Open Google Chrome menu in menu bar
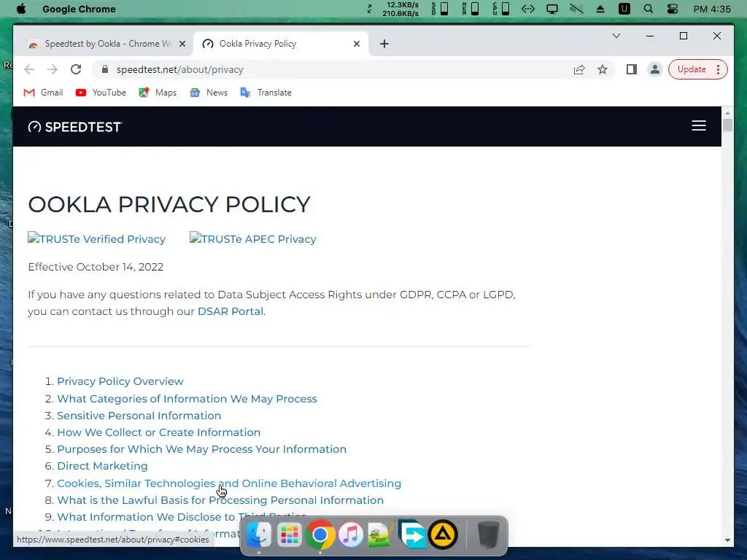Image resolution: width=747 pixels, height=560 pixels. pos(79,9)
